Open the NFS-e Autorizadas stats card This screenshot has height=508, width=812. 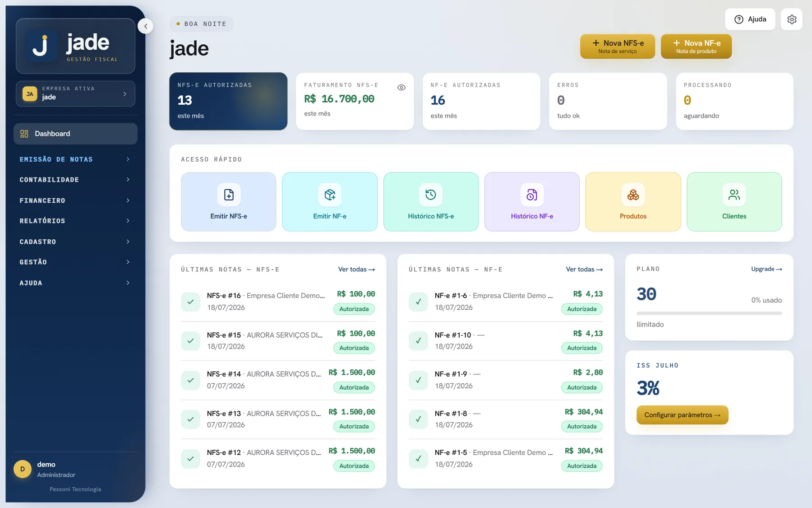click(228, 101)
